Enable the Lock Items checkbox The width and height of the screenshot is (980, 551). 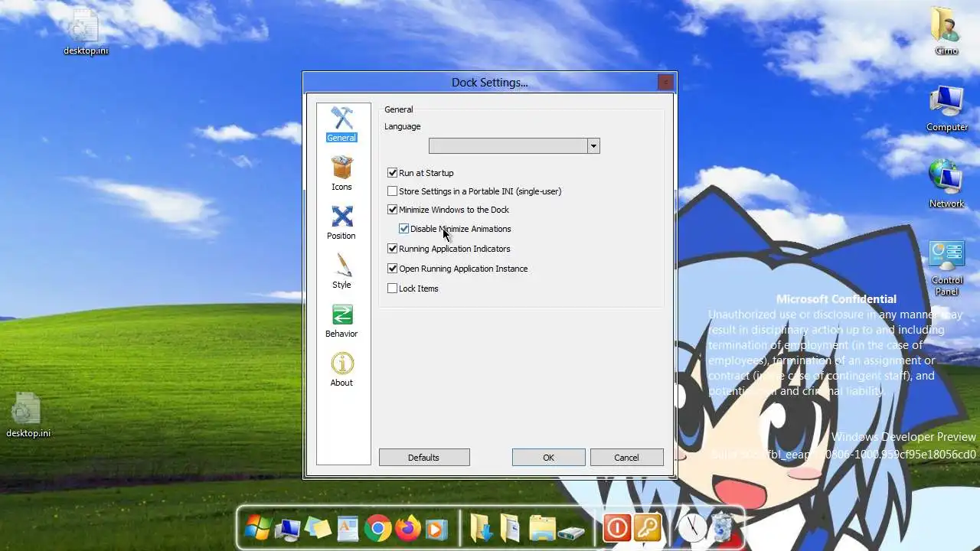click(x=393, y=289)
